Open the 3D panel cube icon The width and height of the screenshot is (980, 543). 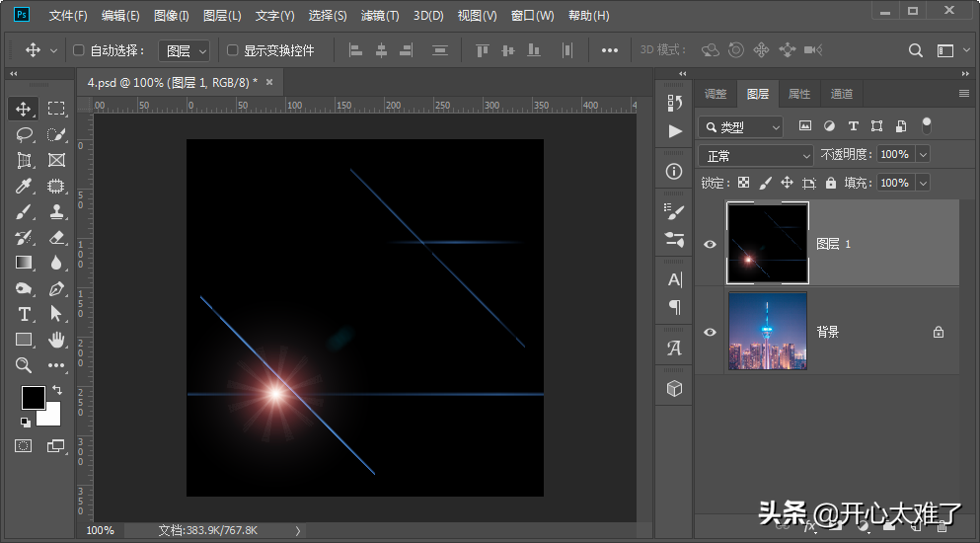(674, 388)
